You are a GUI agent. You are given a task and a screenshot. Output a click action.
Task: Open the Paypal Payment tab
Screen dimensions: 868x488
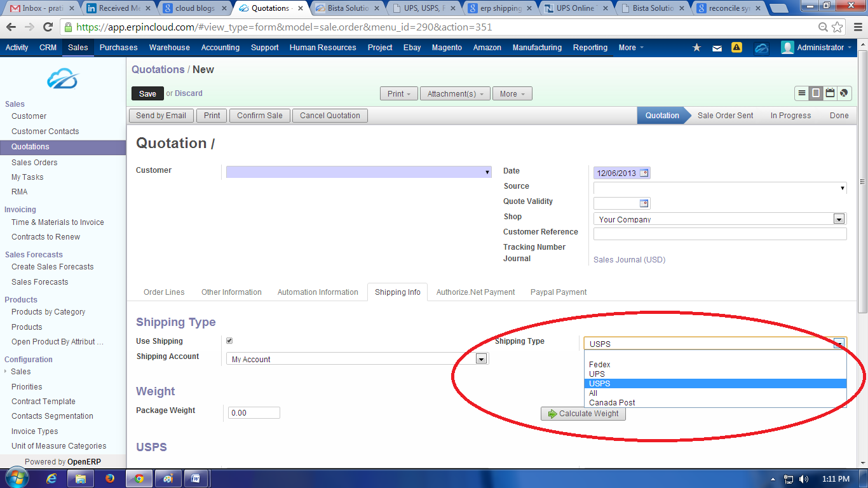tap(559, 292)
